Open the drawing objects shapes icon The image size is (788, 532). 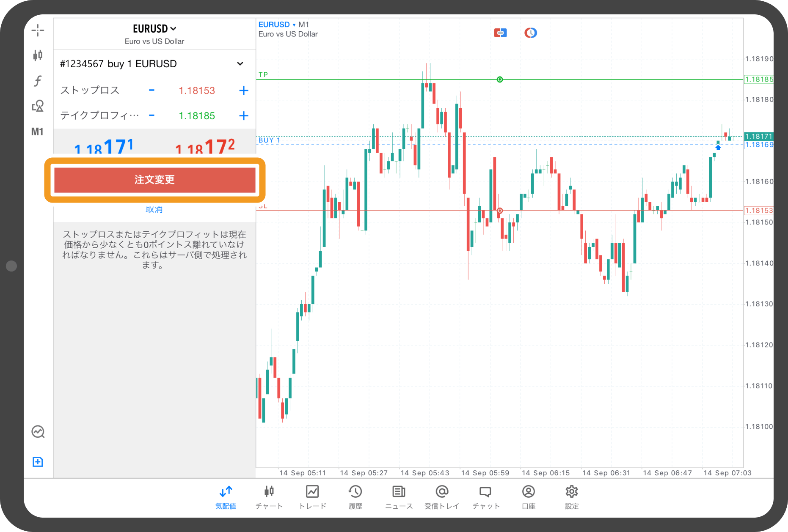pos(38,106)
